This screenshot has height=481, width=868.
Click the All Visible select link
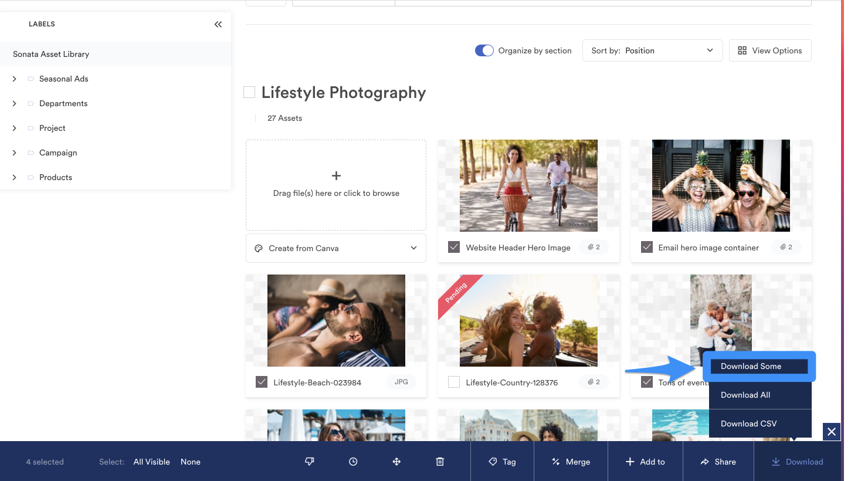coord(151,462)
